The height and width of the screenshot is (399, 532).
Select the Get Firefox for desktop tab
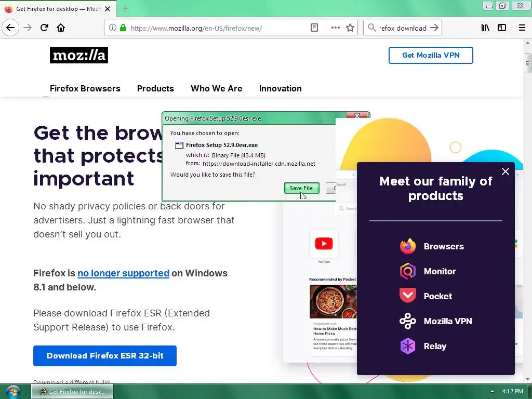pos(58,9)
